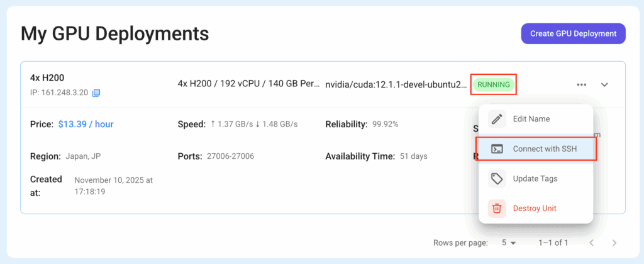Click the 1–1 of 1 pagination text

click(x=553, y=243)
